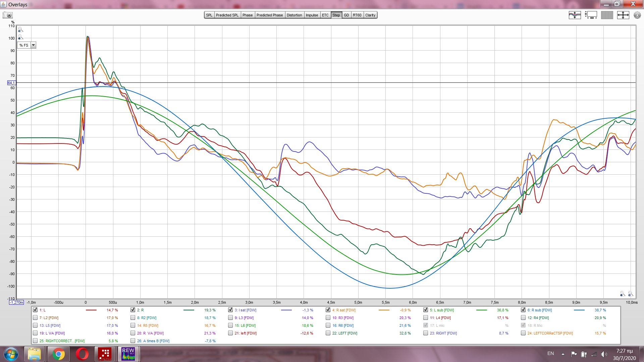This screenshot has width=644, height=362.
Task: Click the RT60 graph button
Action: point(357,15)
